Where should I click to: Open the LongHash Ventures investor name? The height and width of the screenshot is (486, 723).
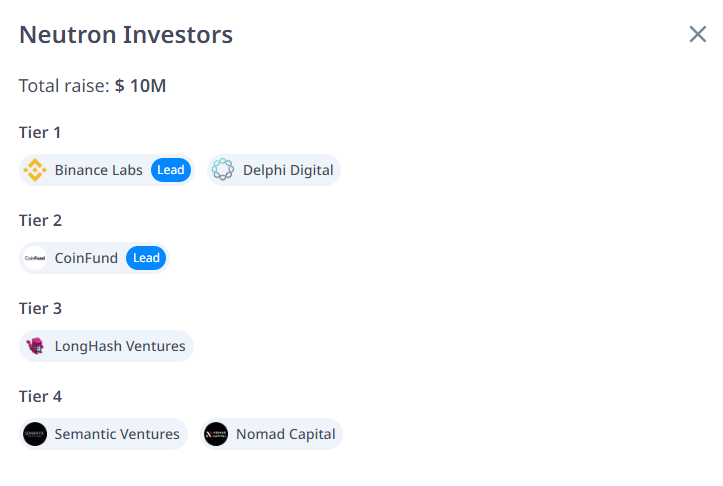[x=120, y=346]
